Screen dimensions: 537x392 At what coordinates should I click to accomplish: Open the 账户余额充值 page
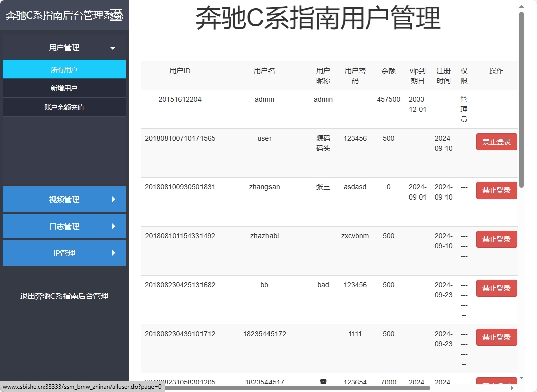pyautogui.click(x=64, y=107)
